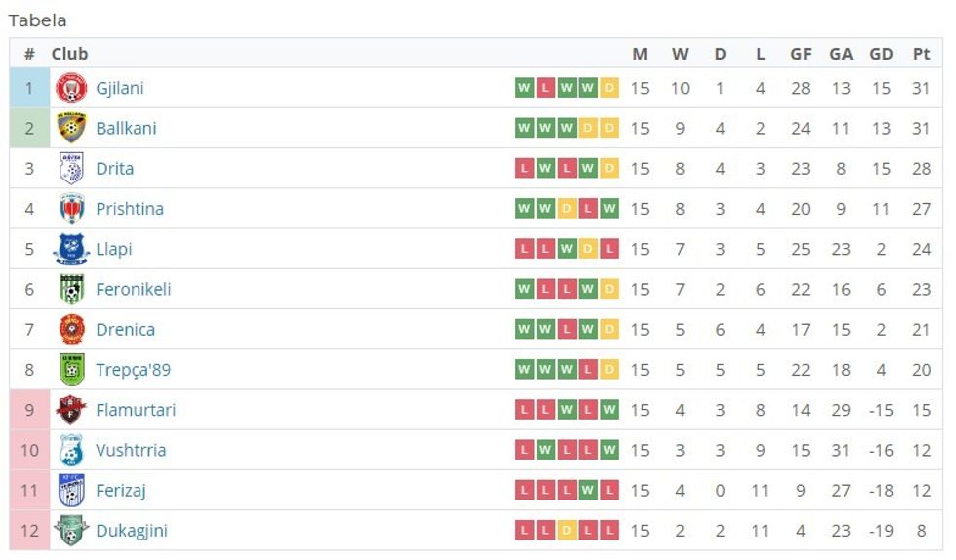This screenshot has width=956, height=560.
Task: Click the Drita club crest icon
Action: 71,169
